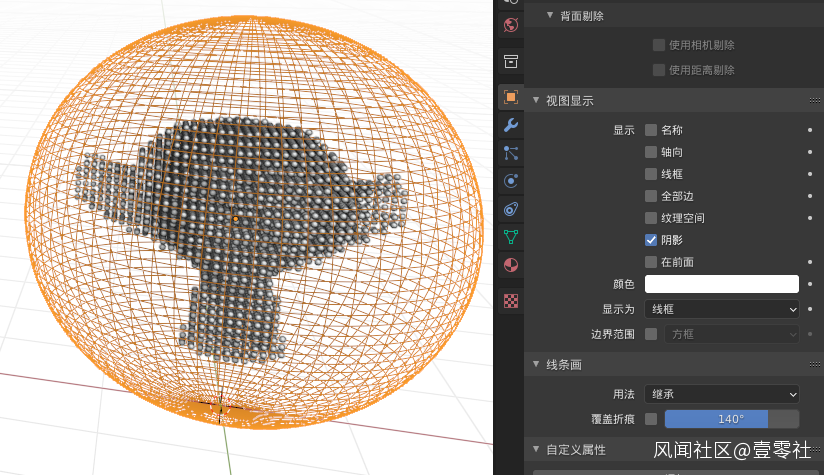The image size is (824, 475).
Task: Select the orange Object properties tab
Action: 511,97
